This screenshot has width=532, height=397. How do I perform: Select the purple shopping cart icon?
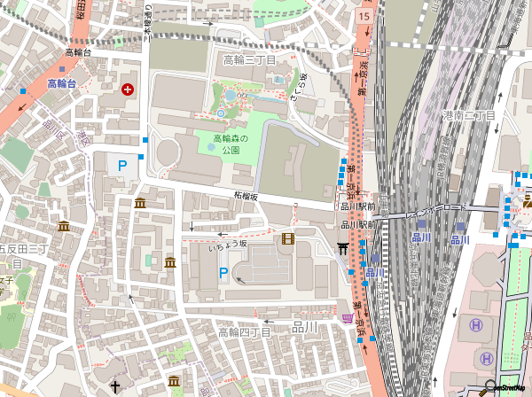pos(346,317)
